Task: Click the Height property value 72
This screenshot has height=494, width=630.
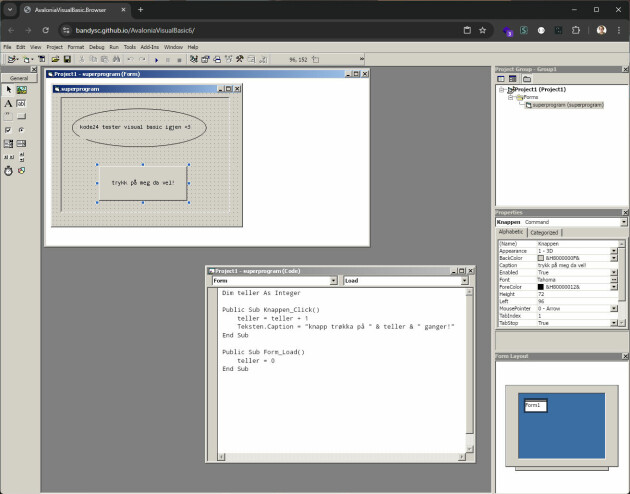Action: tap(578, 294)
